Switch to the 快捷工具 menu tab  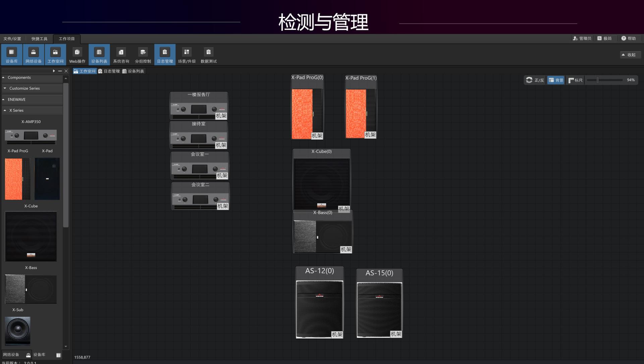[x=39, y=39]
